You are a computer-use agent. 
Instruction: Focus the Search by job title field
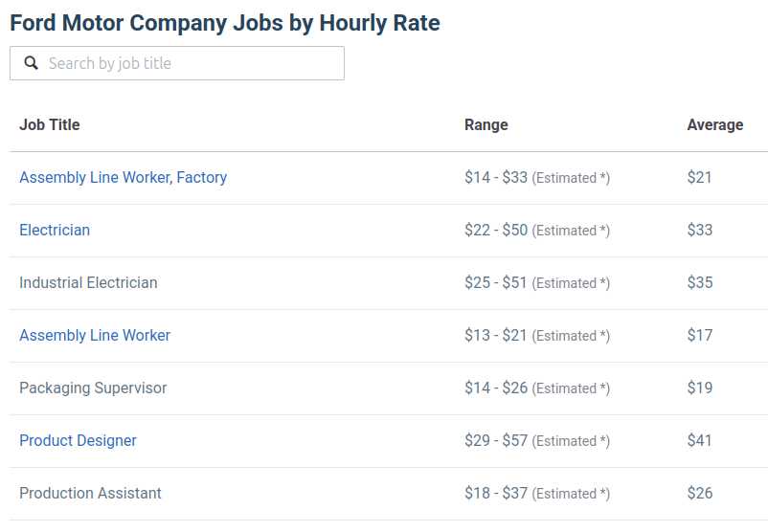(x=177, y=63)
